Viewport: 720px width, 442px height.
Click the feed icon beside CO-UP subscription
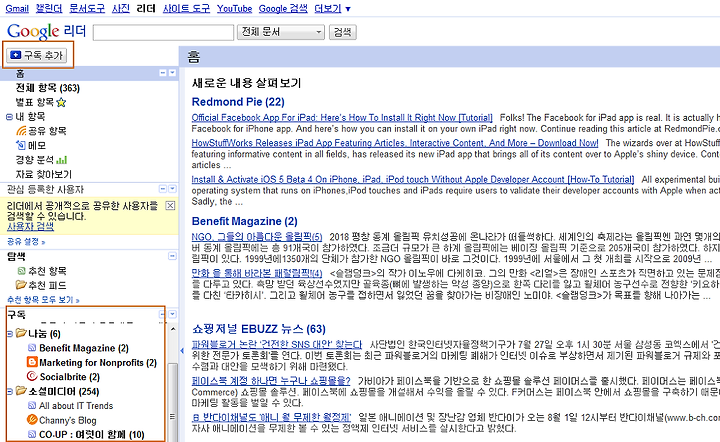(x=32, y=434)
